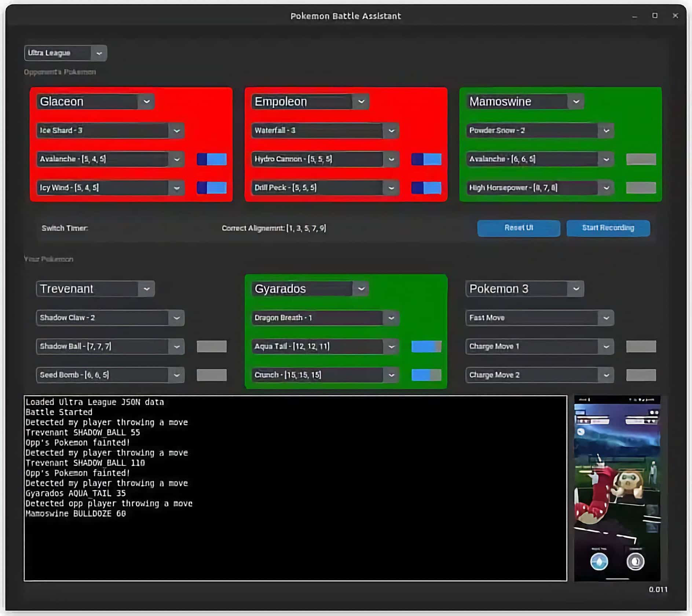Expand the Drill Peck move dropdown
This screenshot has height=616, width=692.
[x=325, y=188]
